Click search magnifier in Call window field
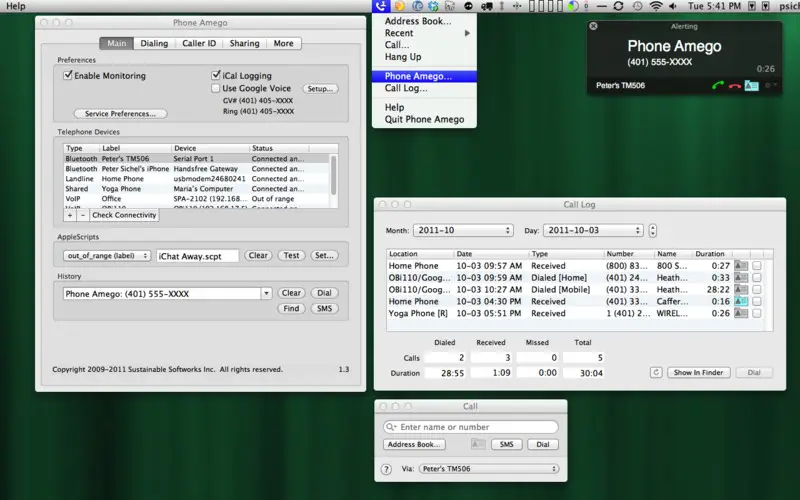The height and width of the screenshot is (500, 800). [x=391, y=427]
